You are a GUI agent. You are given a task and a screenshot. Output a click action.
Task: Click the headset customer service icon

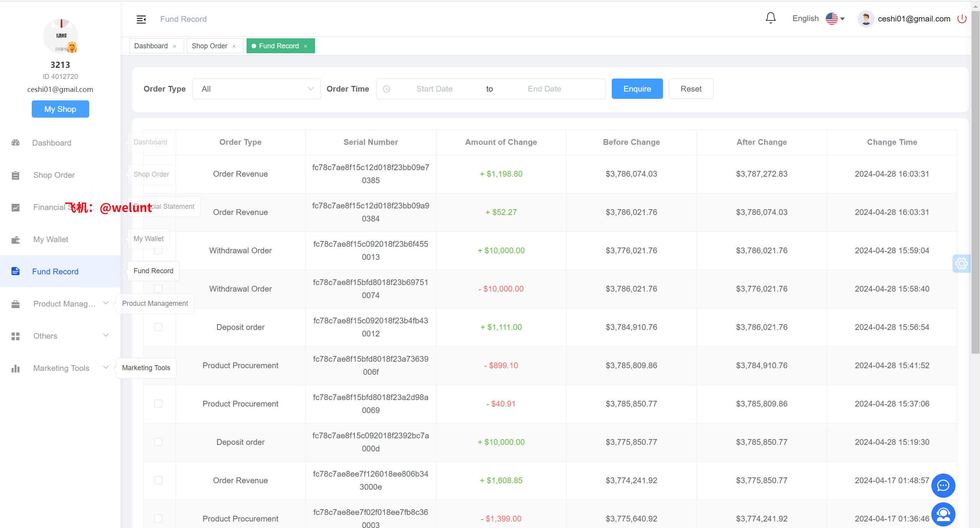943,514
